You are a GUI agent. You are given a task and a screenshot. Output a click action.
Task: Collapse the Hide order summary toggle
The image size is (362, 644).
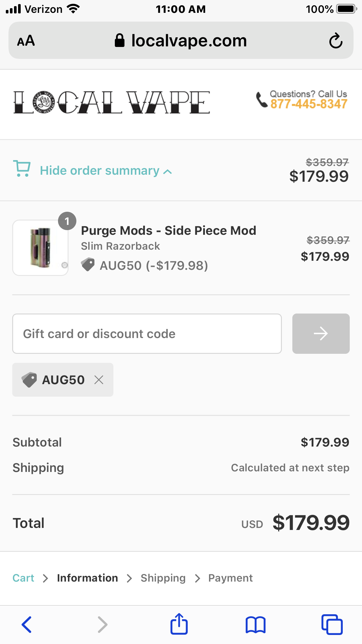(x=99, y=171)
